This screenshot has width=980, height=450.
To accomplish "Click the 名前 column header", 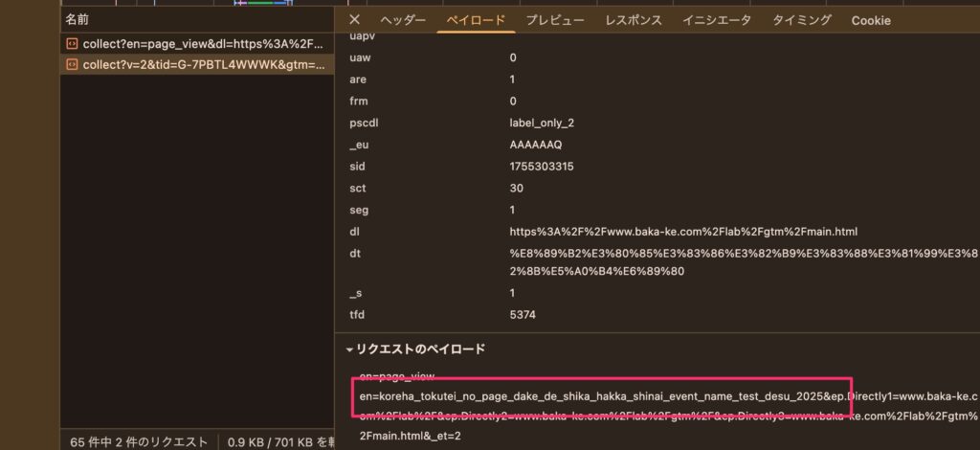I will (78, 19).
